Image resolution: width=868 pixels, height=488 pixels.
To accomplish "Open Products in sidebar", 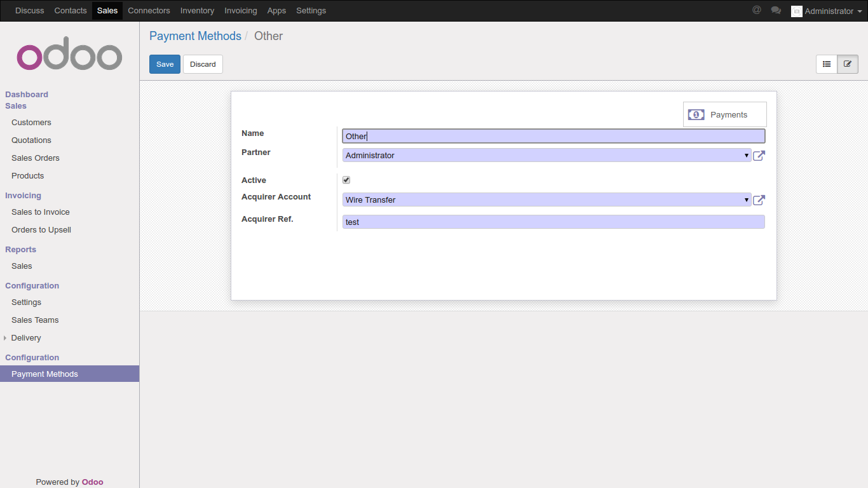I will 70,176.
